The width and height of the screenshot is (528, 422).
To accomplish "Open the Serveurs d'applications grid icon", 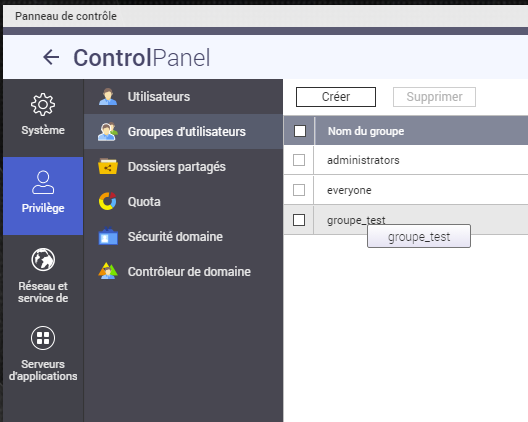I will click(x=43, y=337).
